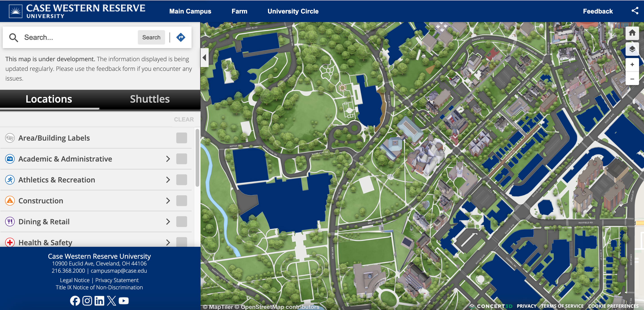This screenshot has height=310, width=644.
Task: Open the COOKIE PREFERENCES link
Action: tap(613, 306)
